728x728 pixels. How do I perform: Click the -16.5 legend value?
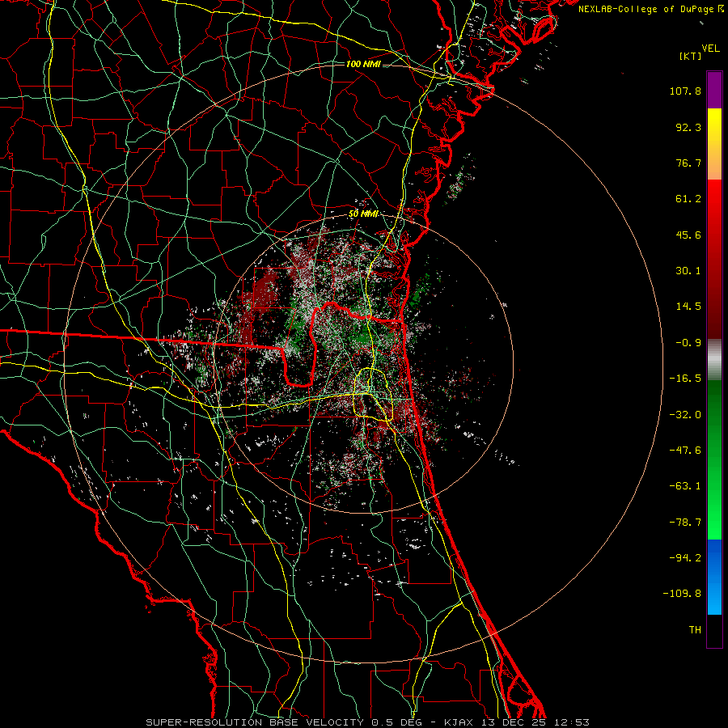tap(685, 379)
